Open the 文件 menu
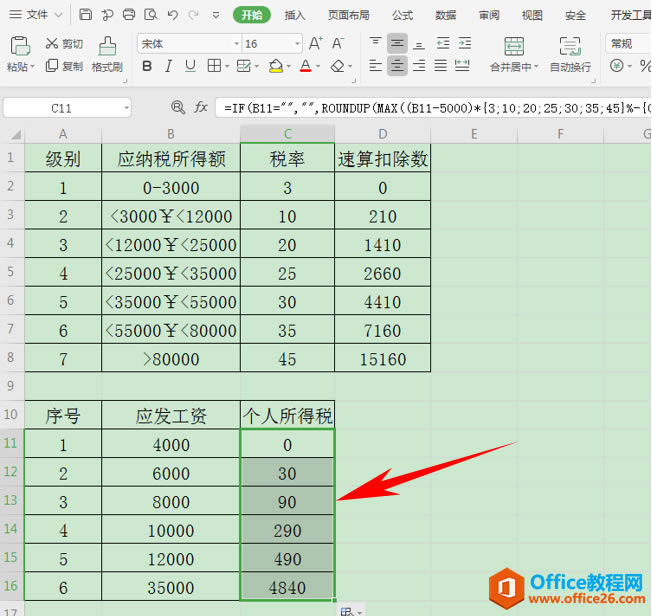The image size is (652, 616). (x=36, y=15)
